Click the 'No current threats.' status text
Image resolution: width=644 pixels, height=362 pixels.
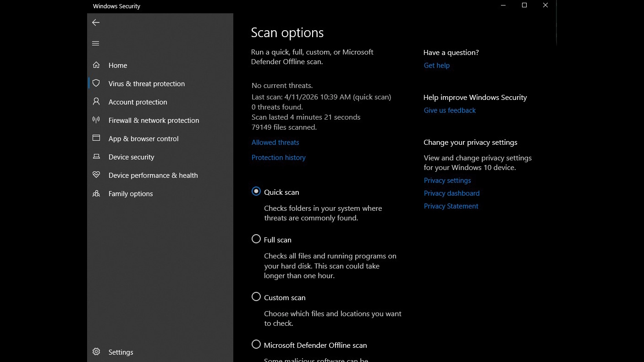[282, 86]
